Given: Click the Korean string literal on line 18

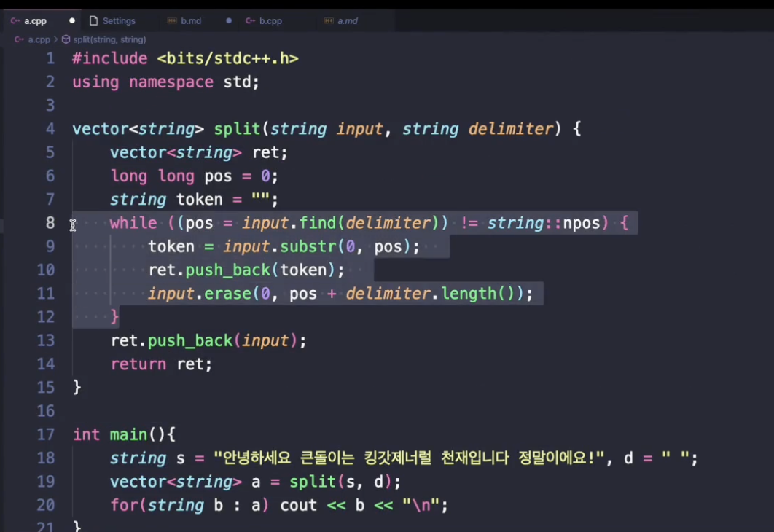Looking at the screenshot, I should (409, 458).
